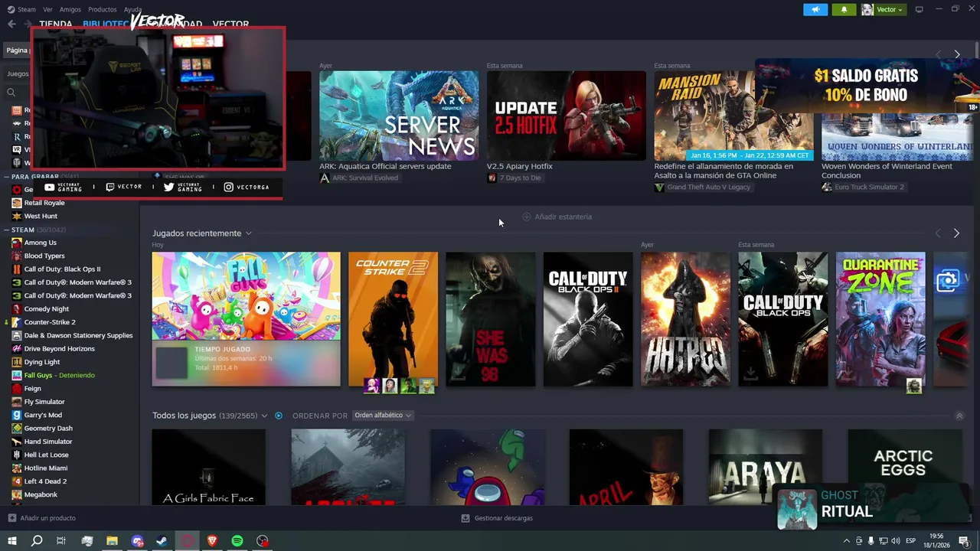Open Spotify from the taskbar

[237, 541]
